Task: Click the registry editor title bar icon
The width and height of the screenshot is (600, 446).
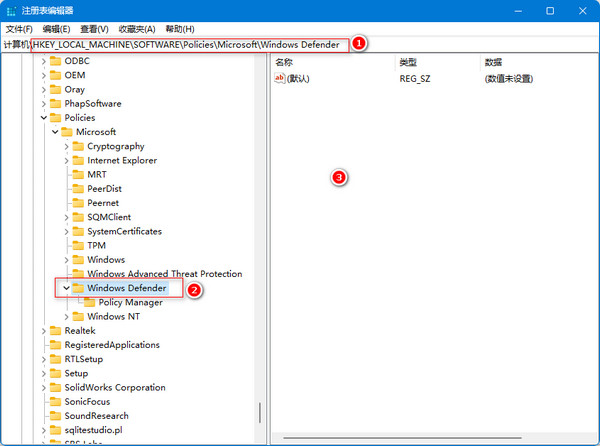Action: (x=11, y=11)
